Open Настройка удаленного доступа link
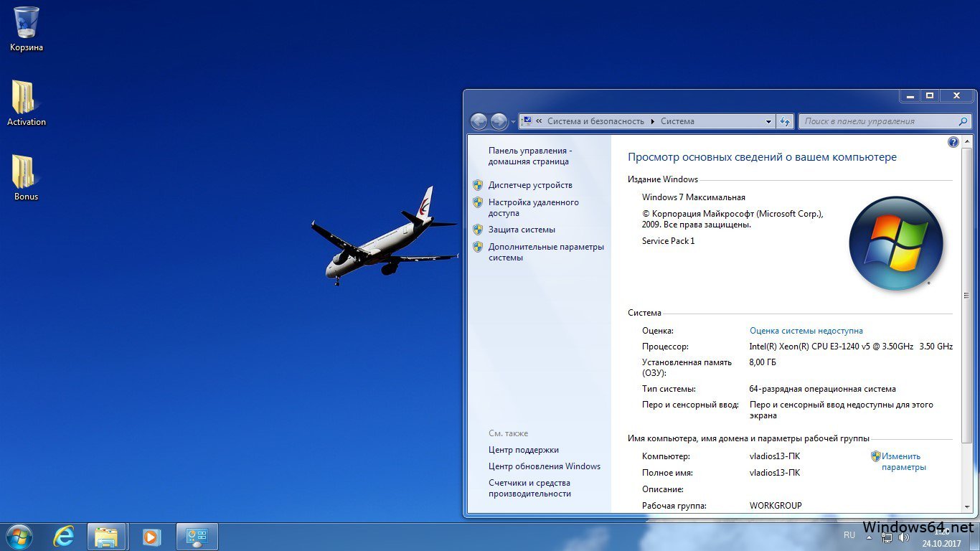 tap(534, 207)
